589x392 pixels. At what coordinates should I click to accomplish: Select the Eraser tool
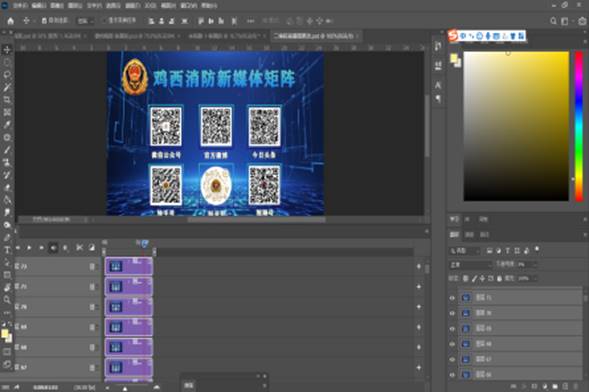click(x=7, y=187)
